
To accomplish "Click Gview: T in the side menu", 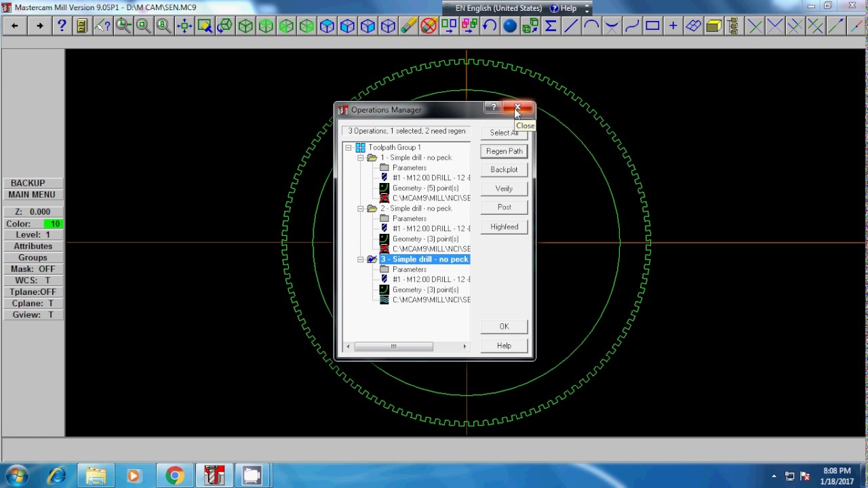I will pyautogui.click(x=33, y=315).
